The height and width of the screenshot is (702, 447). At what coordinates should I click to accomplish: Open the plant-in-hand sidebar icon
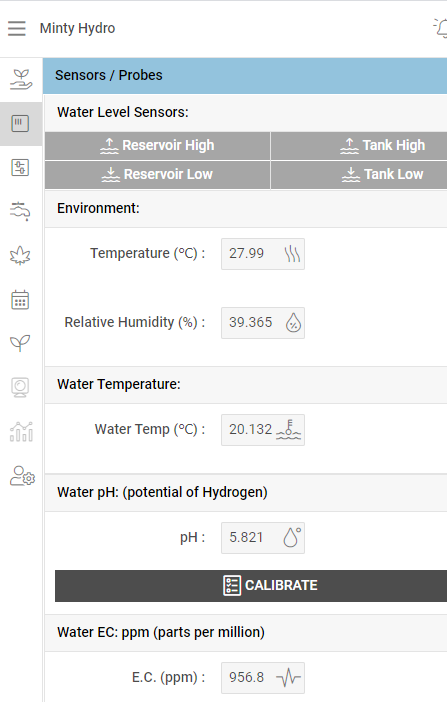click(x=21, y=79)
